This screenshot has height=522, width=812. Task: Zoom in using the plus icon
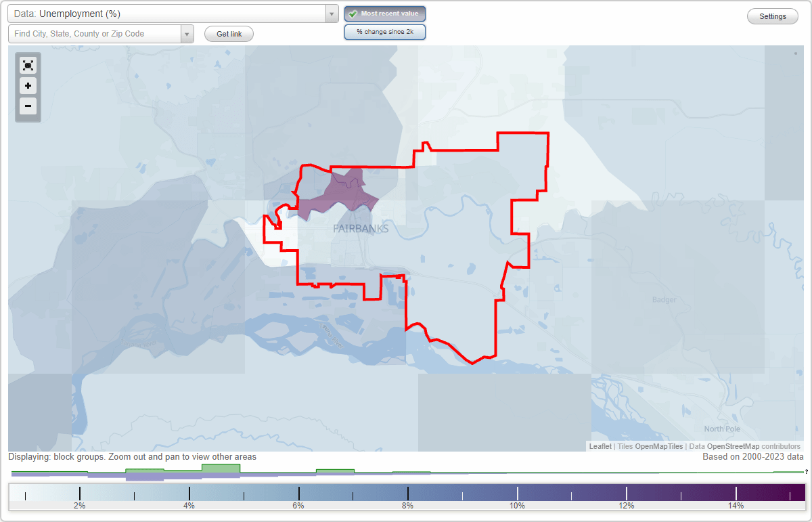point(28,86)
